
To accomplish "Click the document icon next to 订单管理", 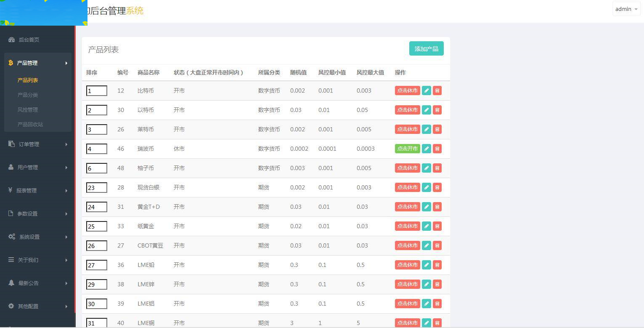I will click(x=11, y=144).
